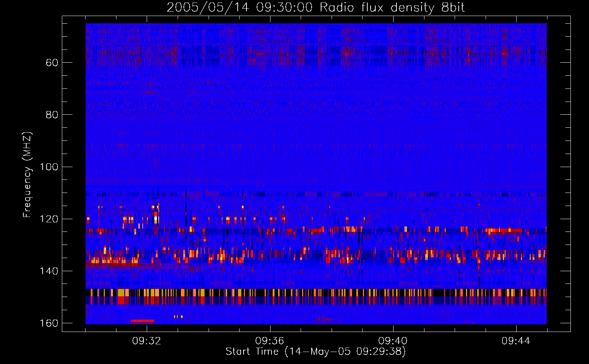Click the 09:40 time tick label
589x364 pixels.
coord(393,341)
